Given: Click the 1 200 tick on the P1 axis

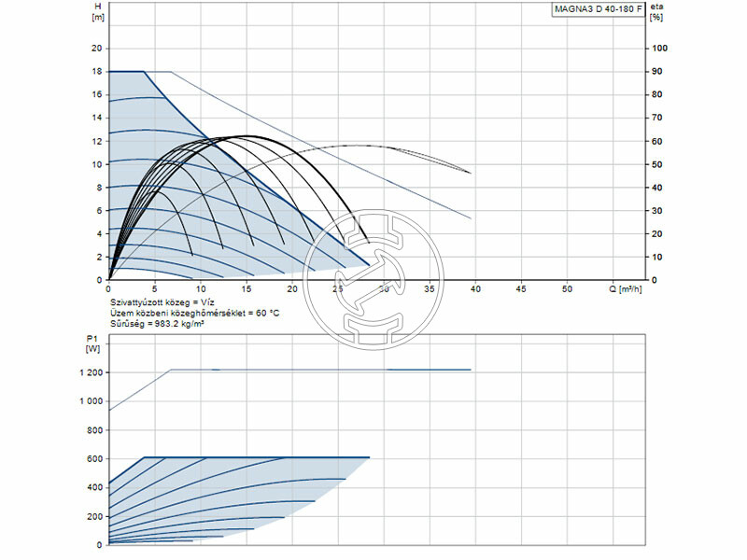Looking at the screenshot, I should click(89, 372).
